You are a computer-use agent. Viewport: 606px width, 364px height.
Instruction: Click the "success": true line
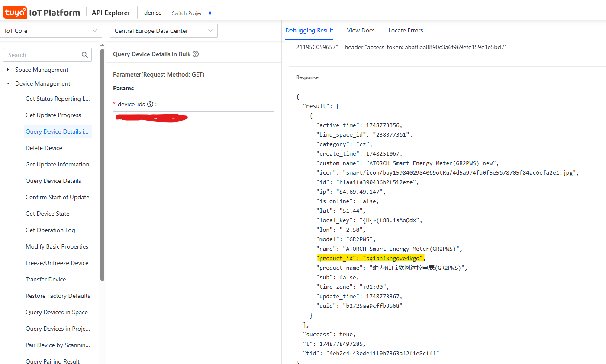(x=329, y=334)
